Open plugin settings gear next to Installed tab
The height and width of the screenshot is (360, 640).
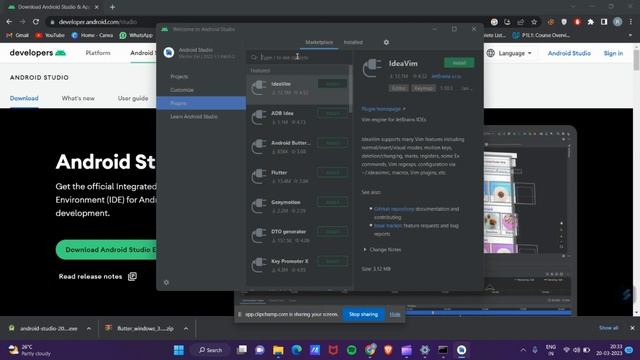(x=386, y=42)
